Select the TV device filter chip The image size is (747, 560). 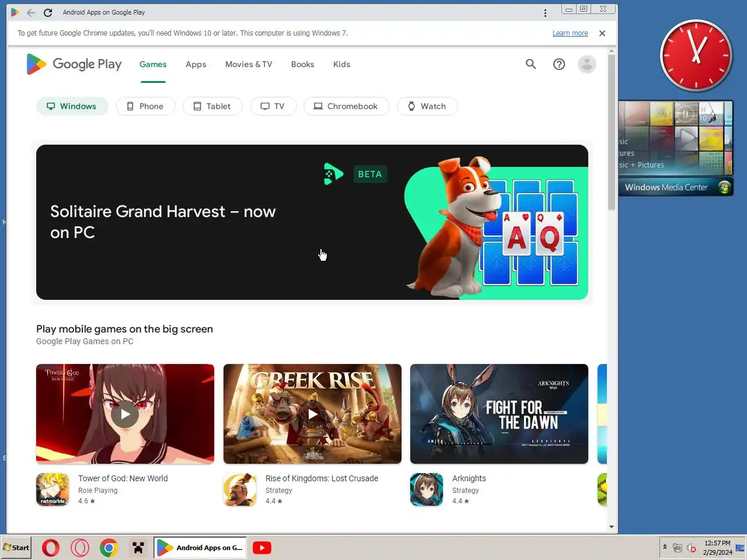point(273,106)
